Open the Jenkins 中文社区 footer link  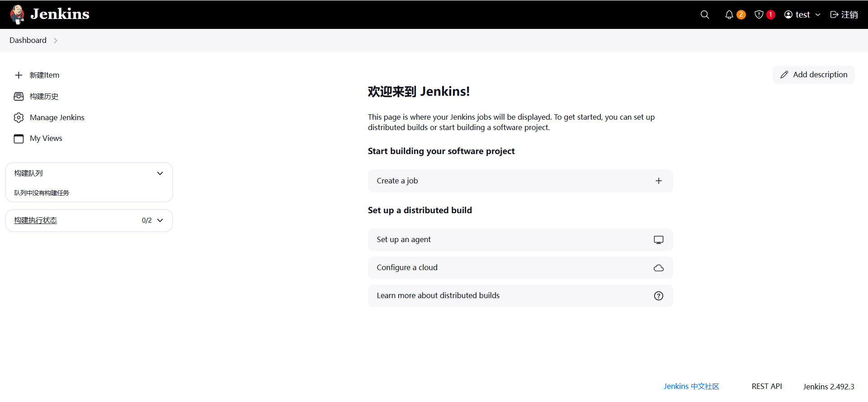(x=691, y=387)
